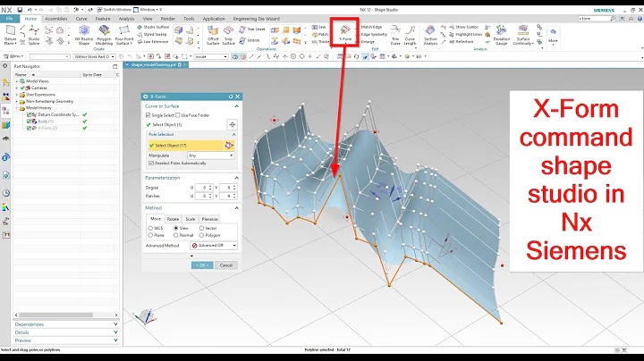Launch NX Realize Shape
This screenshot has height=361, width=644.
84,35
